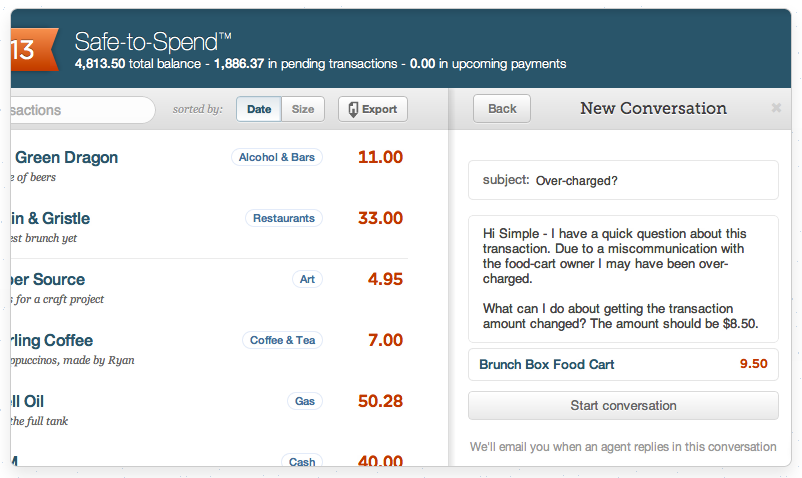Close the New Conversation panel
The width and height of the screenshot is (802, 478).
[777, 108]
